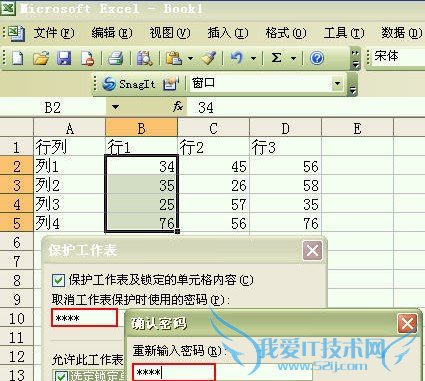Open the 宋体 font name box
Image resolution: width=425 pixels, height=381 pixels.
click(398, 57)
